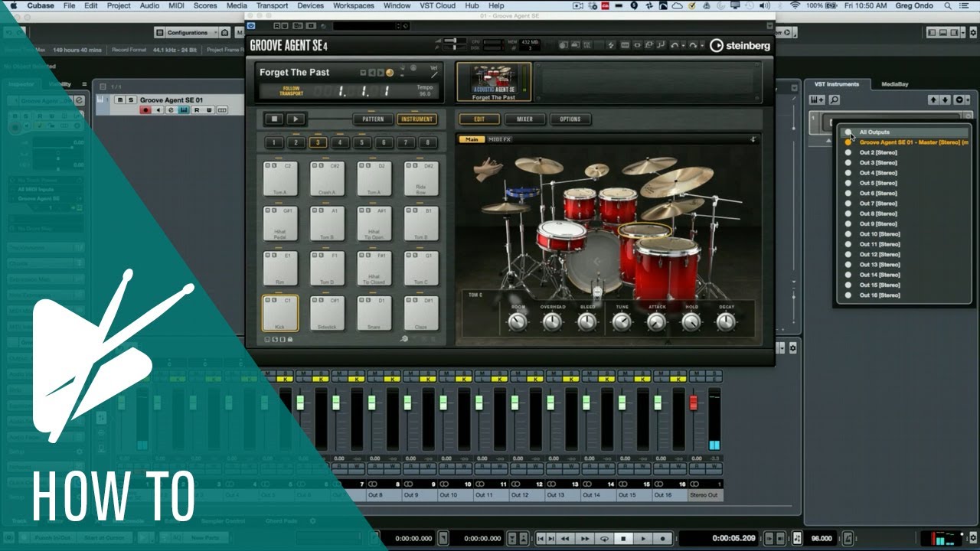The width and height of the screenshot is (980, 551).
Task: Record-enable the Groove Agent SE 01 track
Action: pos(145,110)
